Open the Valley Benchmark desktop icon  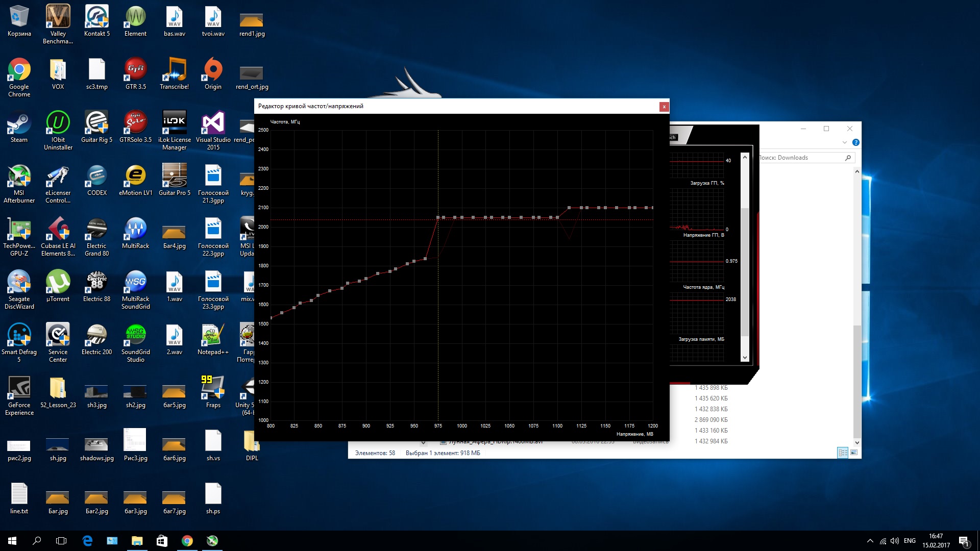[58, 17]
